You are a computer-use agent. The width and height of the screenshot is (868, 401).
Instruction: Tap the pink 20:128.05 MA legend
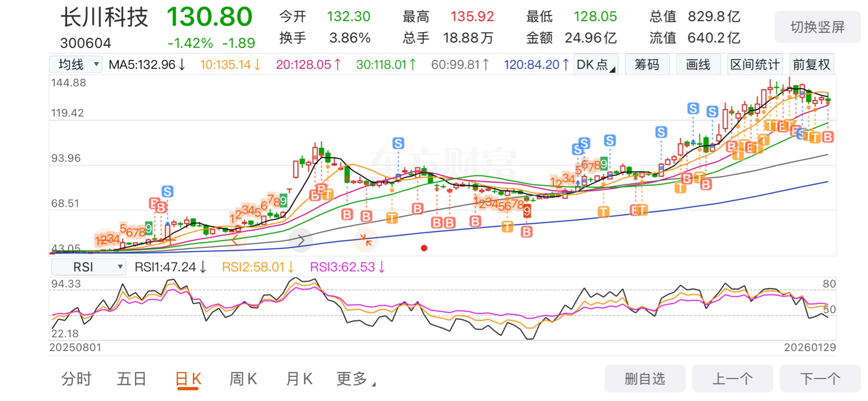point(308,65)
